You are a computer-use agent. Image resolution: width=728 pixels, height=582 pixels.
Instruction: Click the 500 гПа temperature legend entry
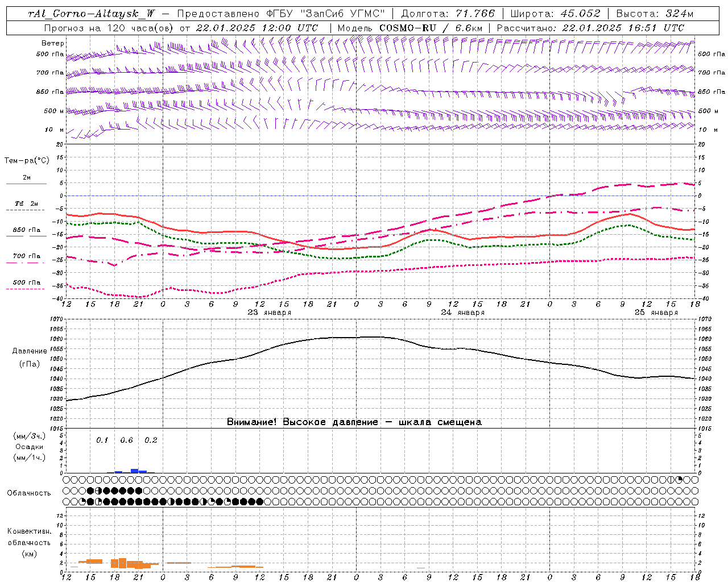(27, 282)
